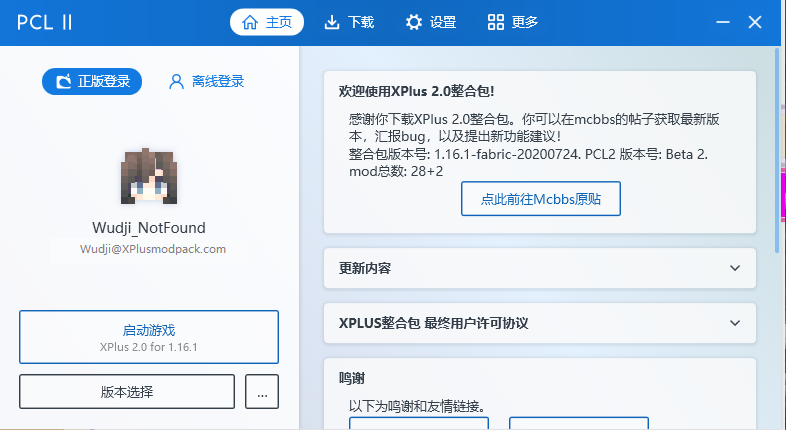Click the 鸣谢 card heading

pyautogui.click(x=352, y=378)
